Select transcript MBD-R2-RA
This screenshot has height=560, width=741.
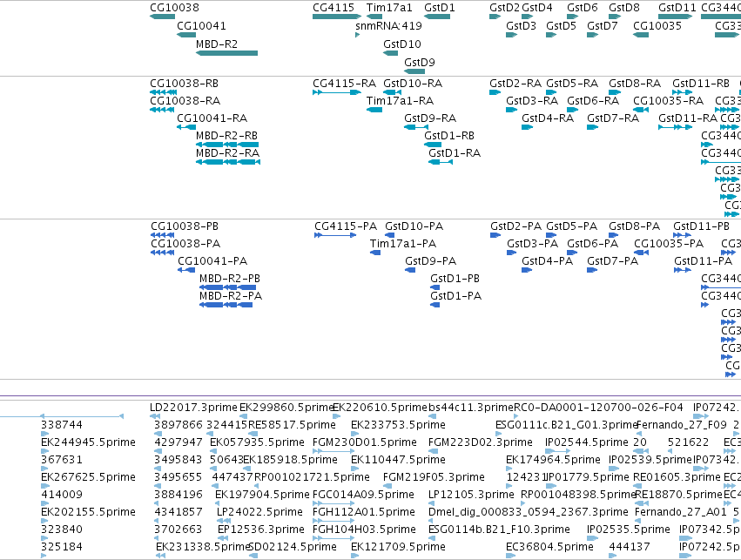tap(228, 162)
